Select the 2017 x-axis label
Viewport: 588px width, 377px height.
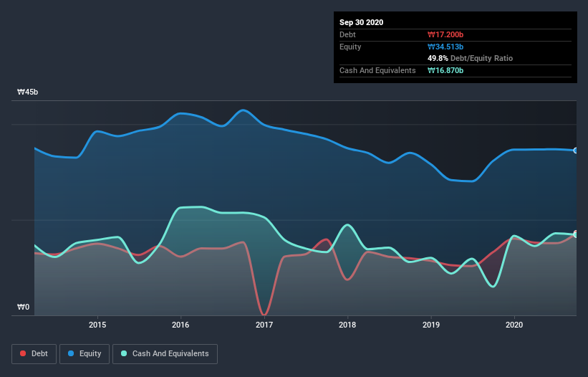pyautogui.click(x=264, y=325)
